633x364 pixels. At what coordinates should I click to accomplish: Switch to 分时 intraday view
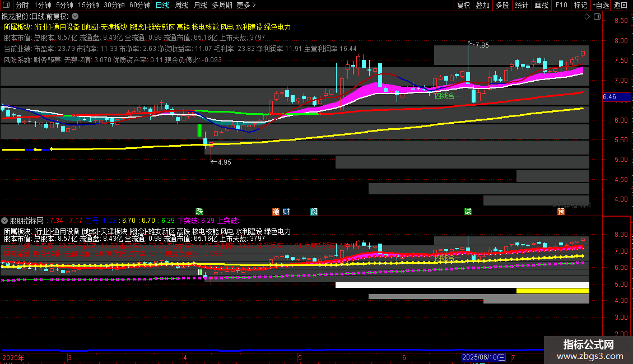(22, 5)
